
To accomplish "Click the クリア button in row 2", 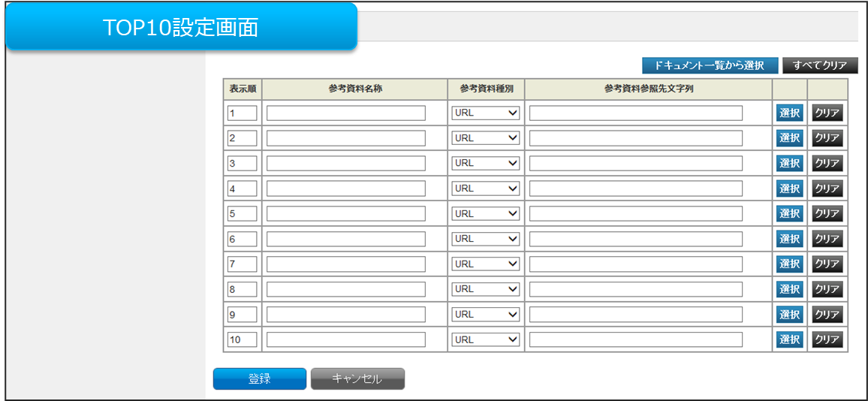I will pyautogui.click(x=827, y=138).
